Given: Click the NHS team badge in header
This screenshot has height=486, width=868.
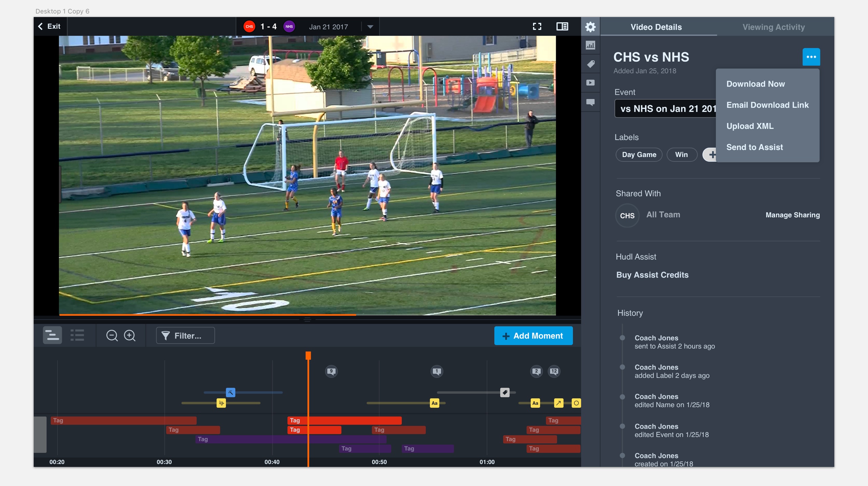Looking at the screenshot, I should coord(289,26).
